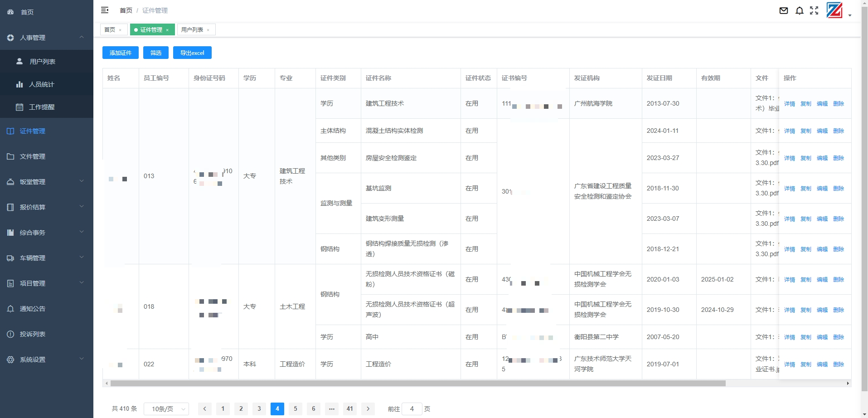The height and width of the screenshot is (418, 868).
Task: Click 复制 for the 混凝土结构实体检测 row
Action: pyautogui.click(x=806, y=131)
